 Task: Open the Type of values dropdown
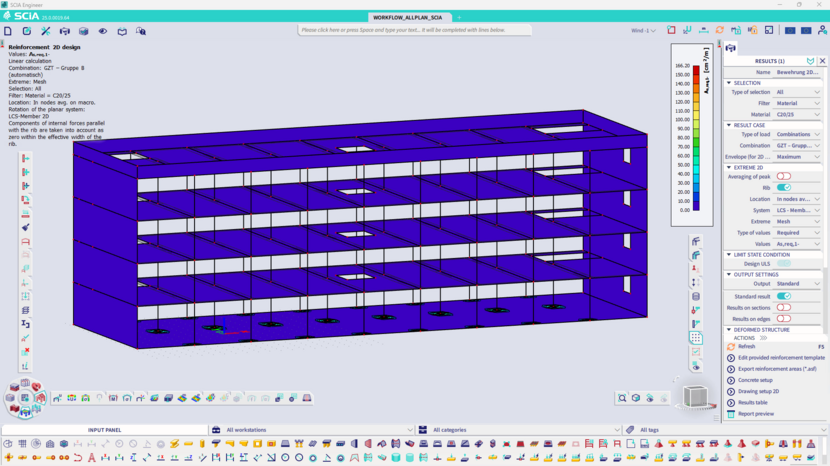[x=797, y=232]
